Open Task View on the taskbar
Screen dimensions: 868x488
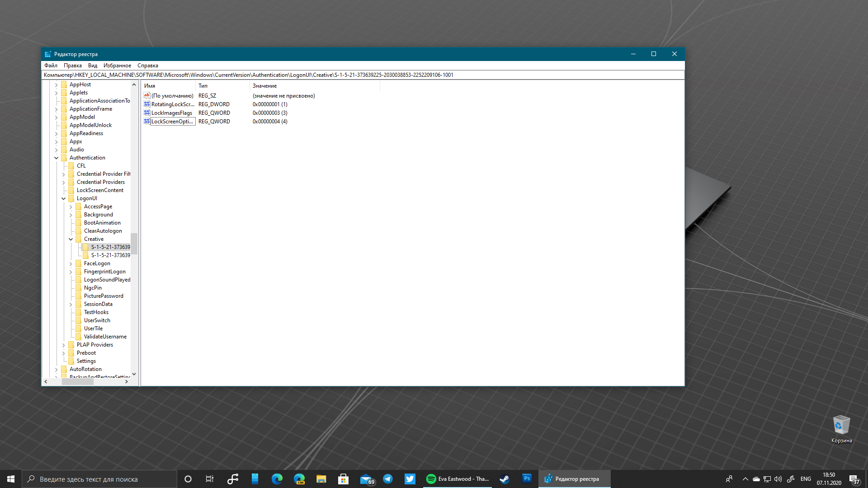(x=210, y=479)
